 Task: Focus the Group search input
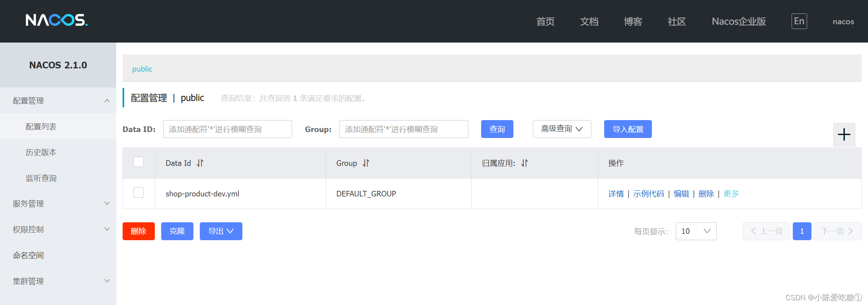click(x=404, y=129)
